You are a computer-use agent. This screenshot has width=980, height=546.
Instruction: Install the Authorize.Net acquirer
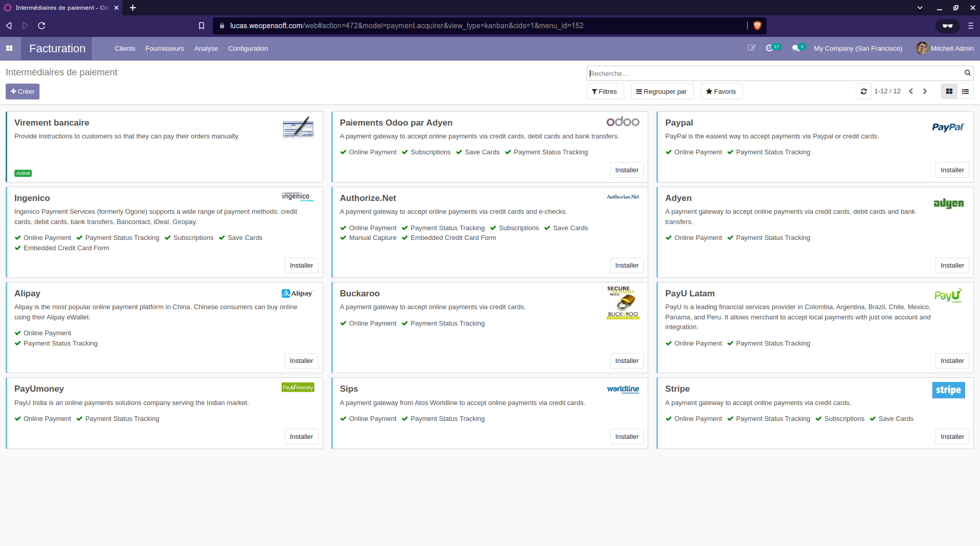[627, 265]
